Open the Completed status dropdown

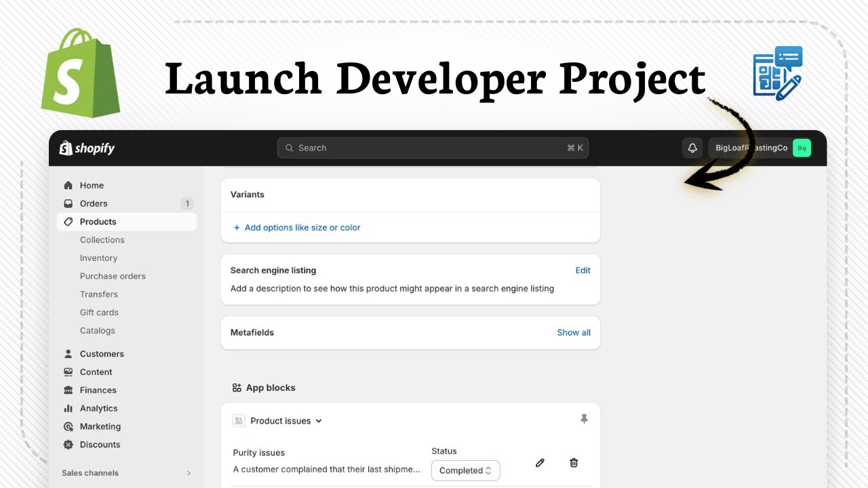[466, 470]
